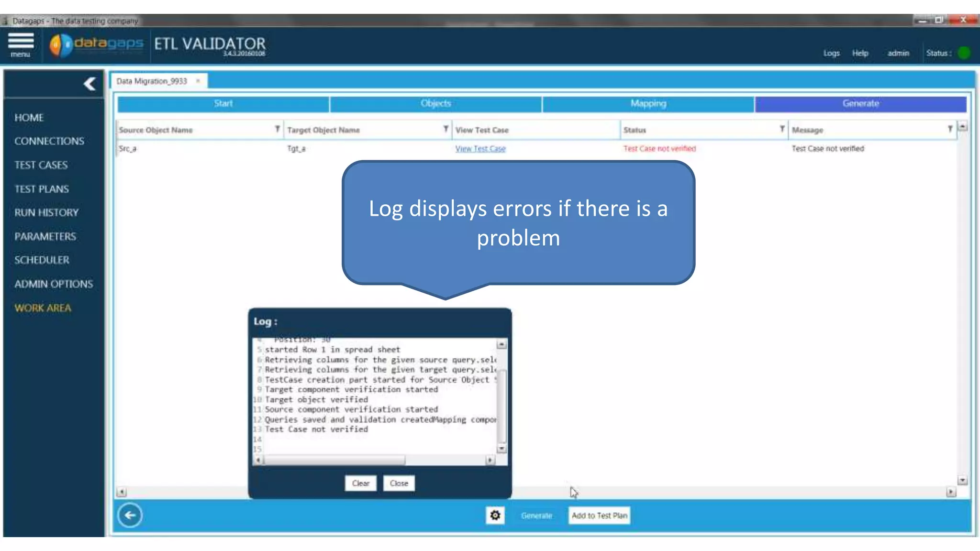Click the grid scroll right arrow
This screenshot has height=551, width=980.
(951, 492)
